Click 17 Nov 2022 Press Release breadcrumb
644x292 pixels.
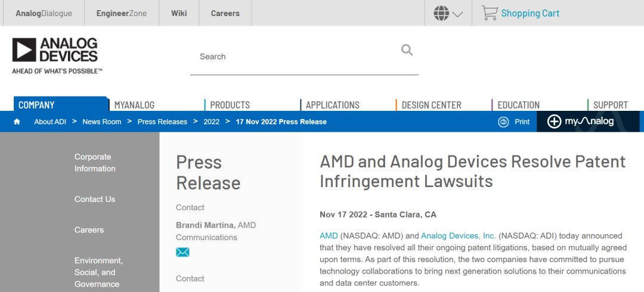(x=281, y=122)
